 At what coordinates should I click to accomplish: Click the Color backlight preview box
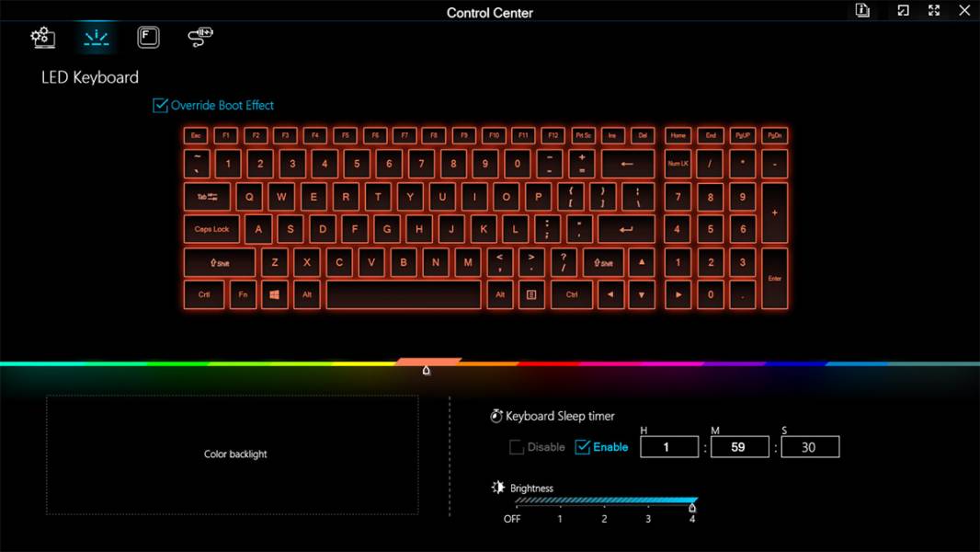[233, 454]
